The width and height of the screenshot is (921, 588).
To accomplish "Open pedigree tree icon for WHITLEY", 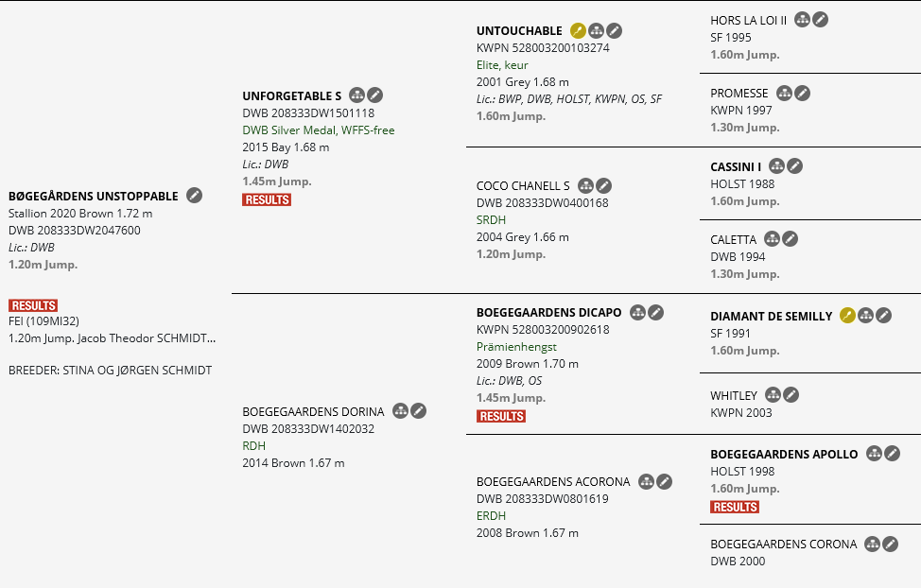I will tap(773, 395).
